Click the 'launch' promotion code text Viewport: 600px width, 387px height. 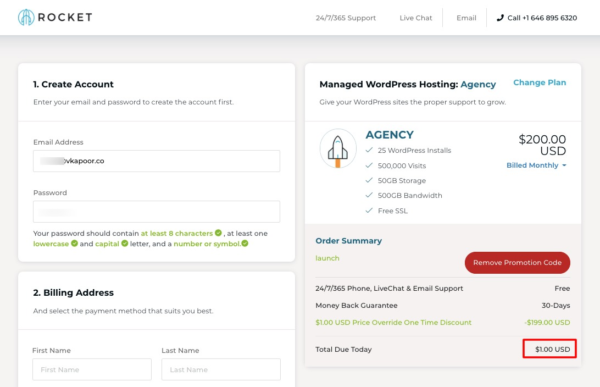pos(327,258)
